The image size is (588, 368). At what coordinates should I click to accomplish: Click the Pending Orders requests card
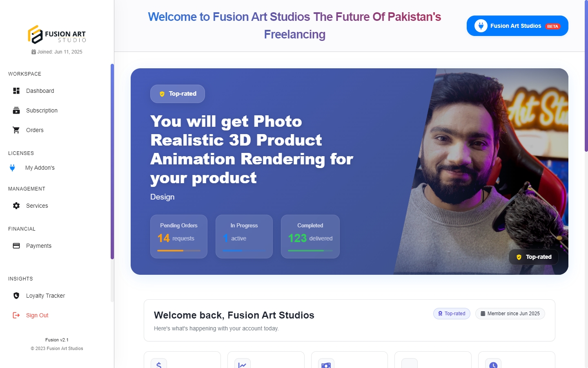pos(179,236)
